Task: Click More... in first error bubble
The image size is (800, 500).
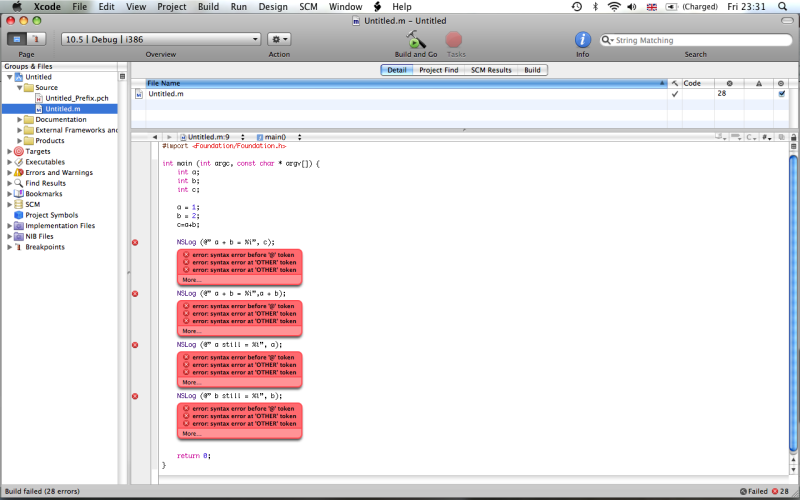Action: [x=191, y=280]
